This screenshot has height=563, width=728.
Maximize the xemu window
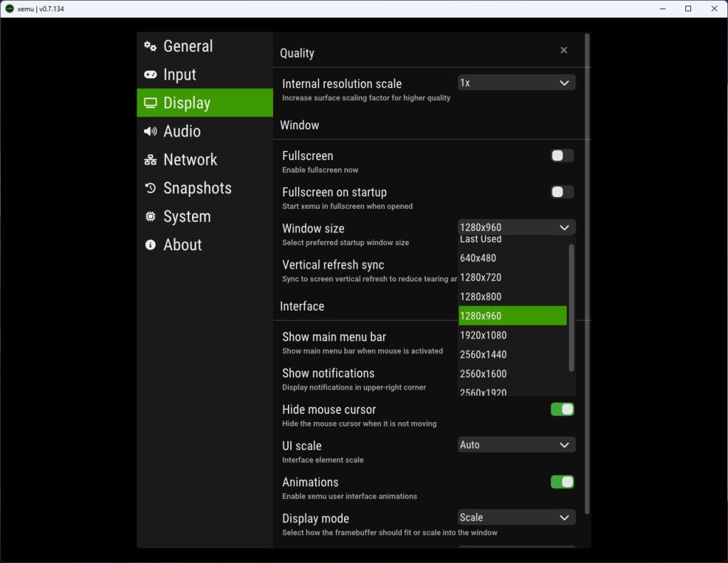688,9
